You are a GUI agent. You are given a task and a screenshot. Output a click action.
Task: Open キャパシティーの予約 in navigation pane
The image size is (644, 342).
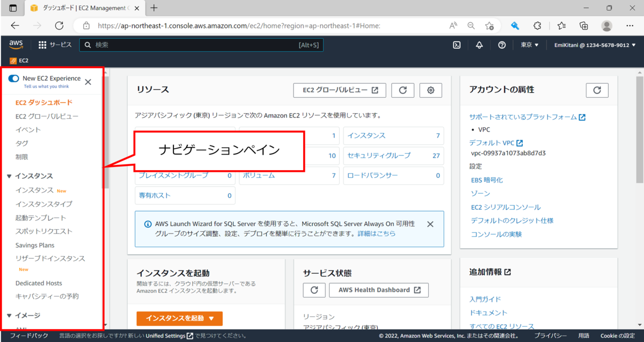coord(47,296)
